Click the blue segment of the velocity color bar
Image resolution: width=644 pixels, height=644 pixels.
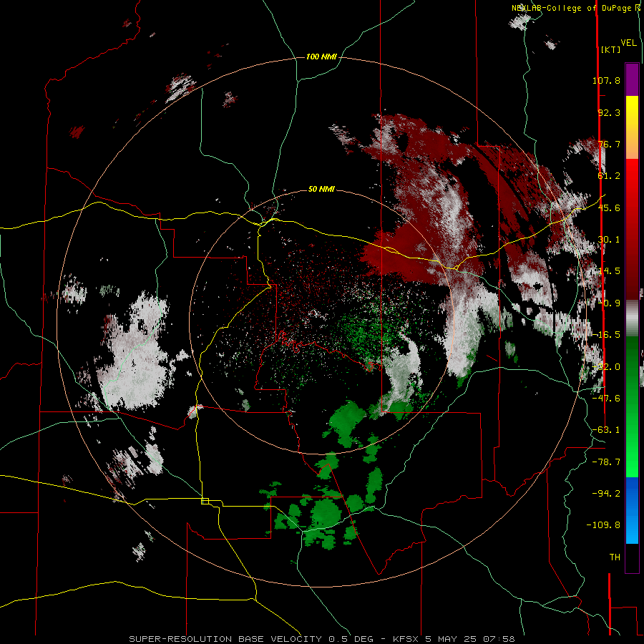(632, 510)
